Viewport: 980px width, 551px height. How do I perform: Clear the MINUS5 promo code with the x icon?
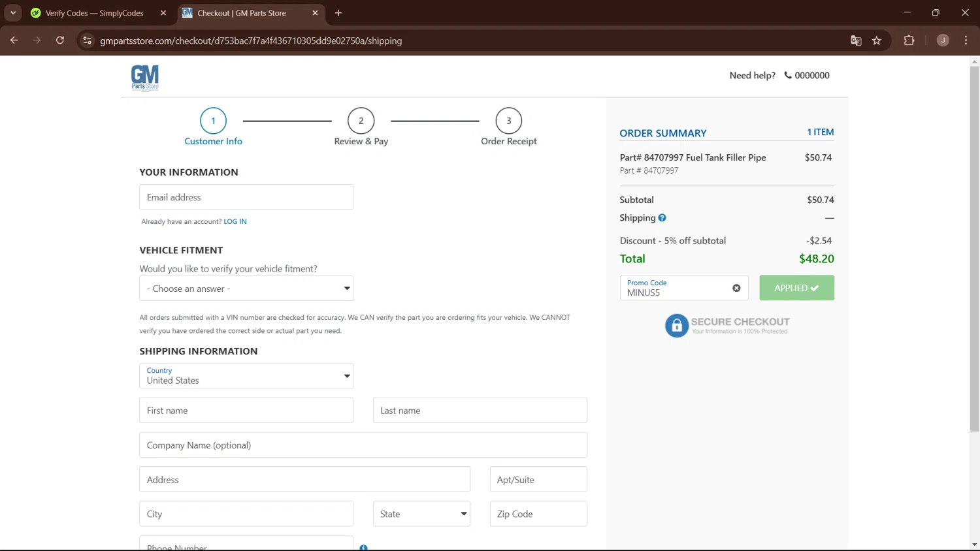pos(736,288)
